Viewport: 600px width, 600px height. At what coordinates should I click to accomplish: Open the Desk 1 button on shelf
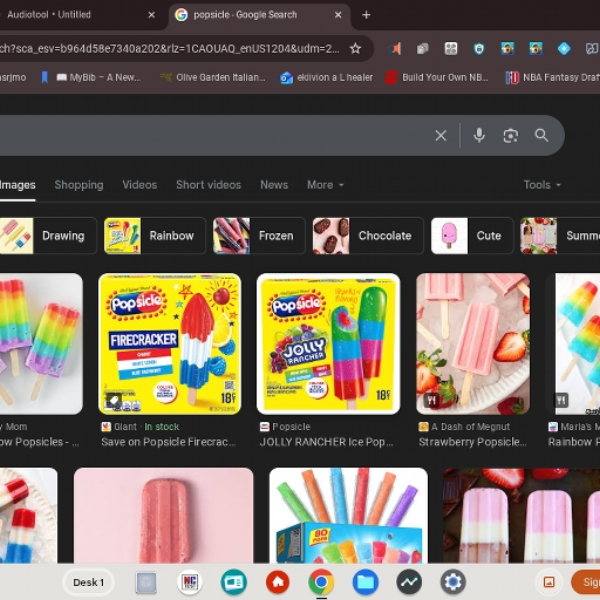pos(88,582)
